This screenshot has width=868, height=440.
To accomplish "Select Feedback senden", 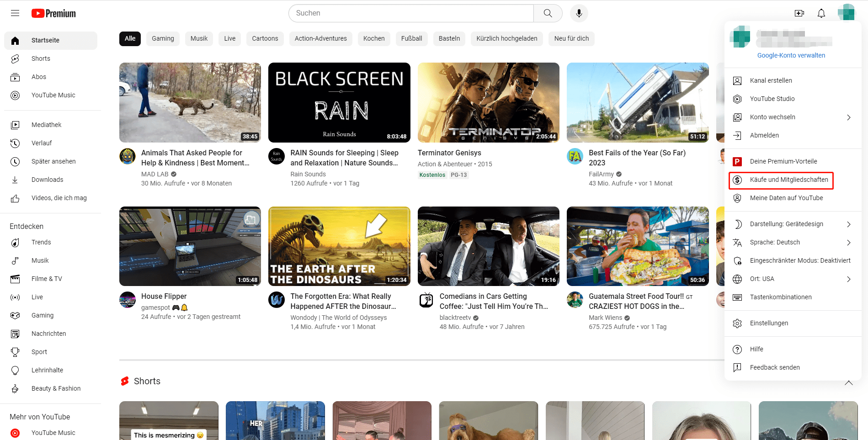I will [793, 367].
